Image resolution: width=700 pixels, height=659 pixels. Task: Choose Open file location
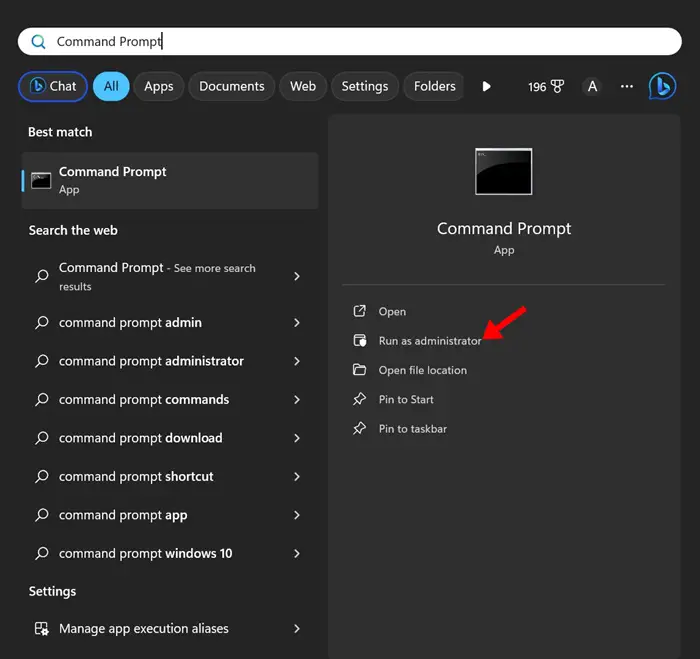(423, 370)
